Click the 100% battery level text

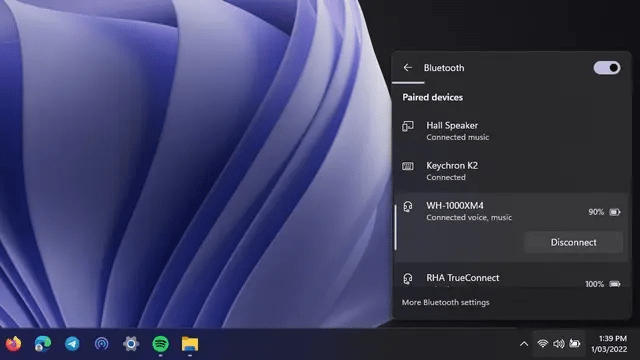click(x=594, y=284)
